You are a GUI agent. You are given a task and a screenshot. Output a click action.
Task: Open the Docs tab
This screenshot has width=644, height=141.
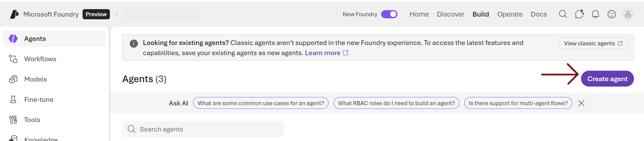539,14
